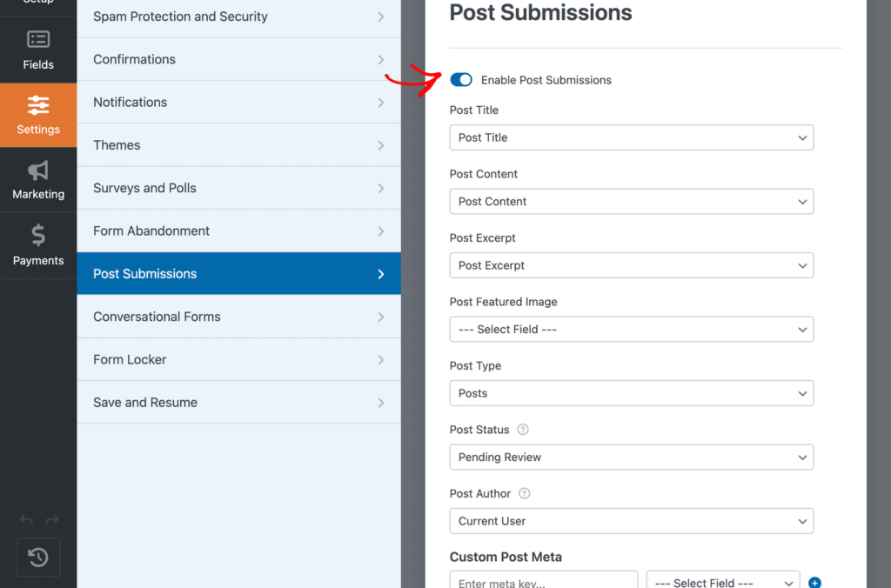This screenshot has width=891, height=588.
Task: Click Post Status help icon
Action: (x=523, y=430)
